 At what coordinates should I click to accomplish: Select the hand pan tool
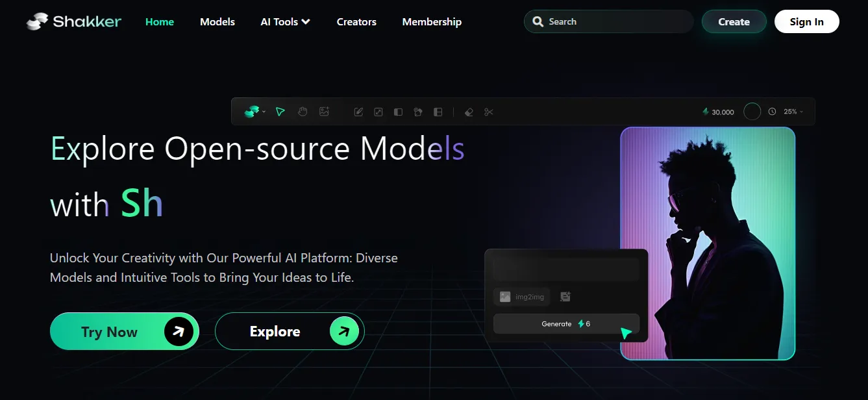click(x=303, y=112)
